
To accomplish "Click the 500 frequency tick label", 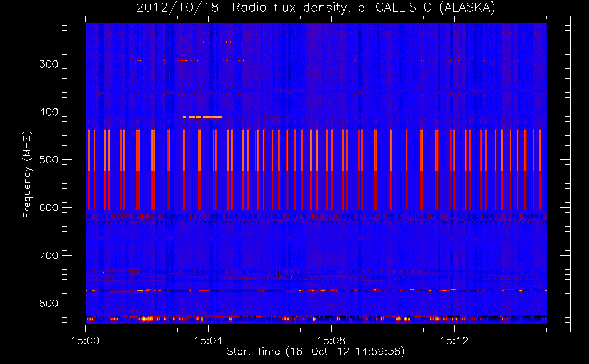I will coord(49,160).
